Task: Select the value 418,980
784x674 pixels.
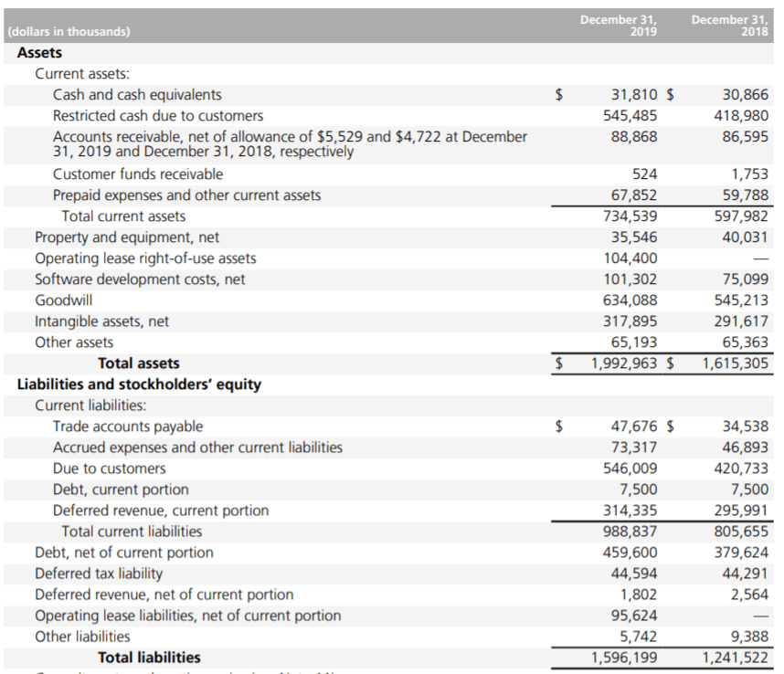Action: pyautogui.click(x=741, y=115)
